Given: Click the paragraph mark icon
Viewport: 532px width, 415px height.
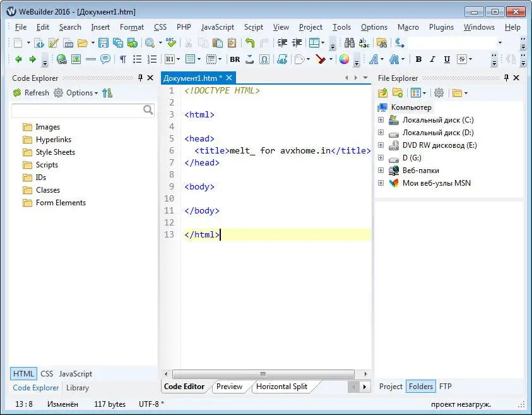Looking at the screenshot, I should (x=122, y=59).
